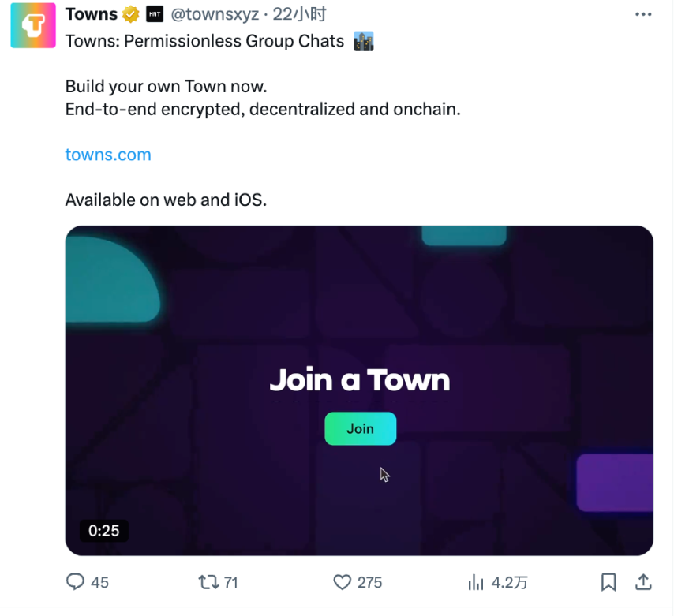689x616 pixels.
Task: Click the heart icon outline
Action: (341, 582)
